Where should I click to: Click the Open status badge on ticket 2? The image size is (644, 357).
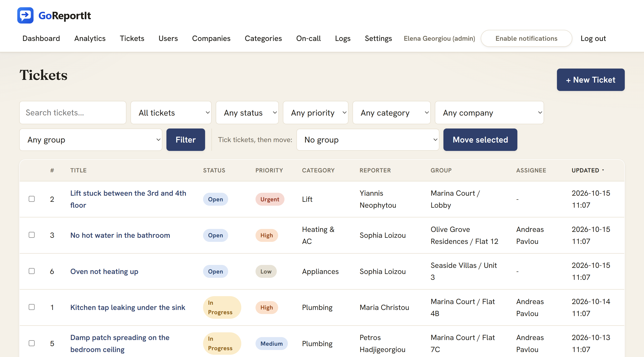215,199
